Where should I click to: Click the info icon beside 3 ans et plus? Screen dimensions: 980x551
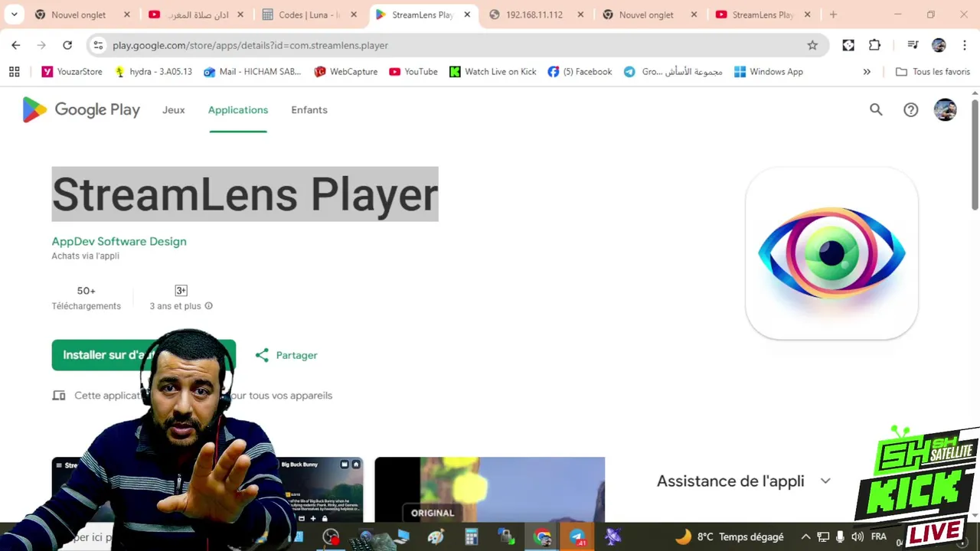coord(208,306)
